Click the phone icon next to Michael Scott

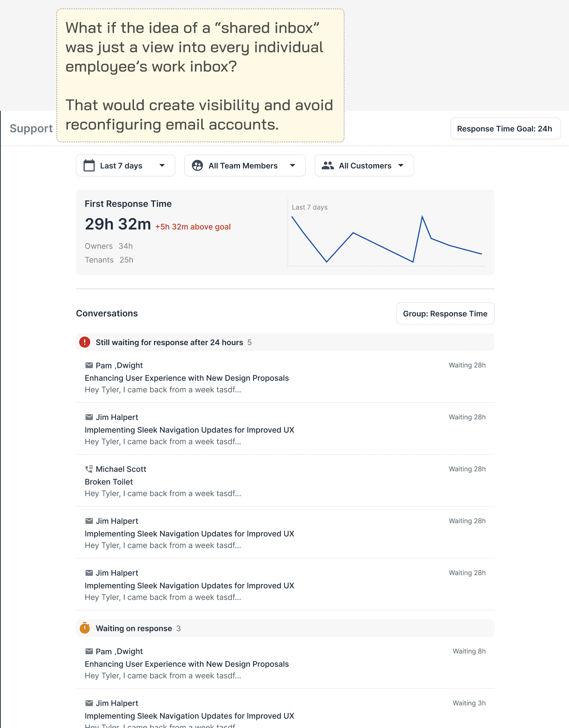tap(89, 469)
